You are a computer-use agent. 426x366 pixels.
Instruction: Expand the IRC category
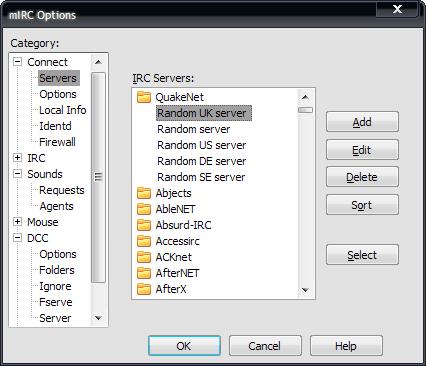pos(17,158)
